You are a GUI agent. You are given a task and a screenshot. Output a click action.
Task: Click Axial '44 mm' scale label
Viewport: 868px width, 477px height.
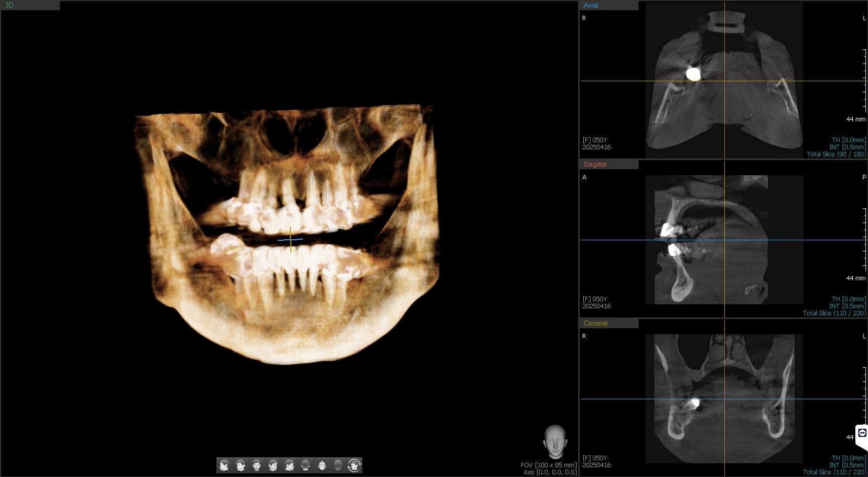tap(856, 119)
